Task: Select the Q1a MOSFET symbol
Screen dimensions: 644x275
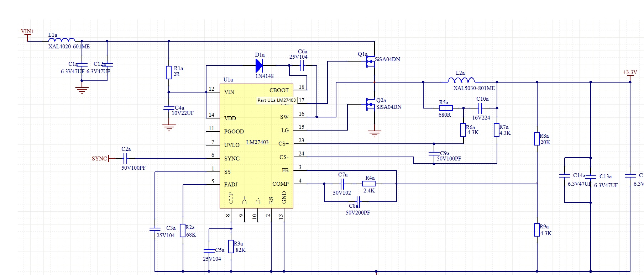Action: [370, 62]
